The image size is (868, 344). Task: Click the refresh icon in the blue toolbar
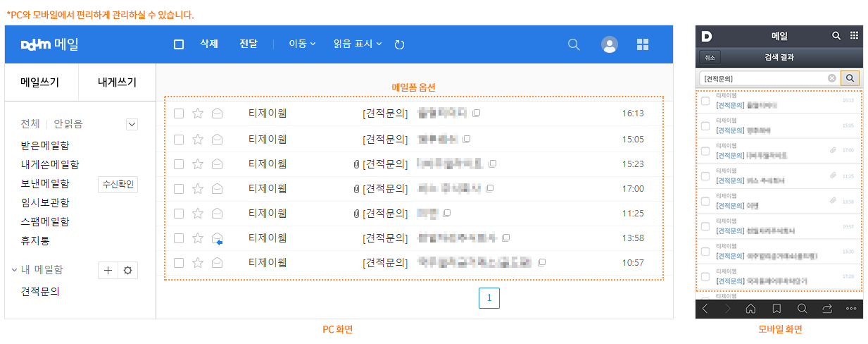tap(399, 44)
